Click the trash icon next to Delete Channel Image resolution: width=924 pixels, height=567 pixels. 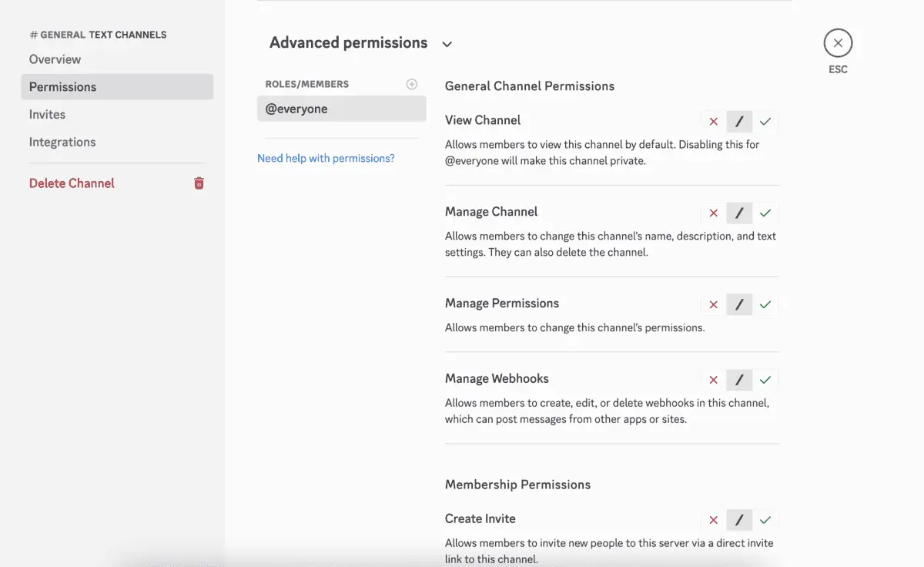point(199,183)
